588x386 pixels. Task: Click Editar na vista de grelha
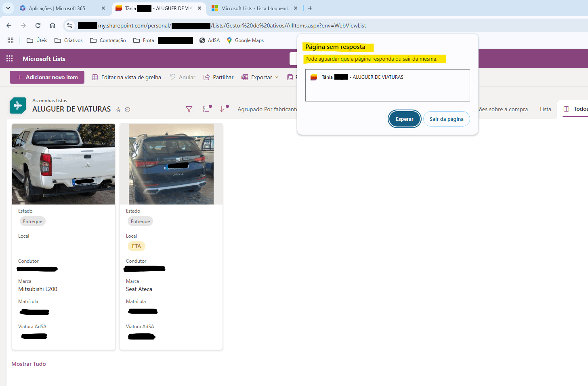click(x=126, y=77)
